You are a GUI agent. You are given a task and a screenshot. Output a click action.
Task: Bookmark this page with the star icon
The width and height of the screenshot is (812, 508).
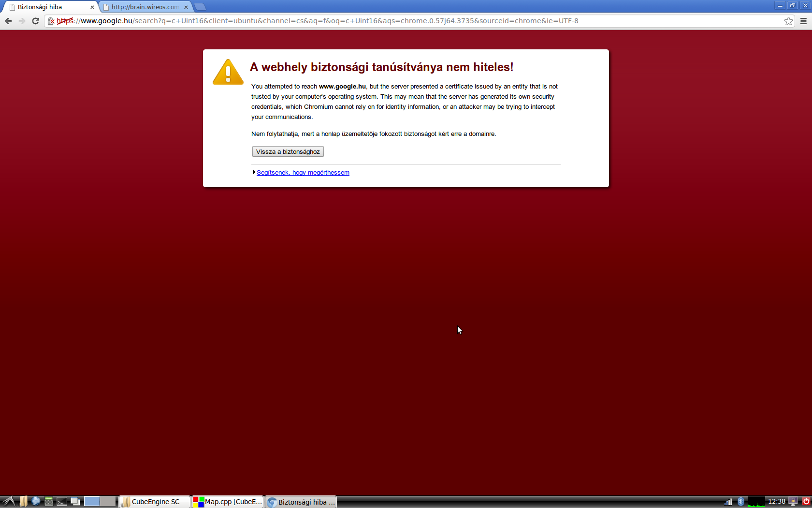click(788, 21)
